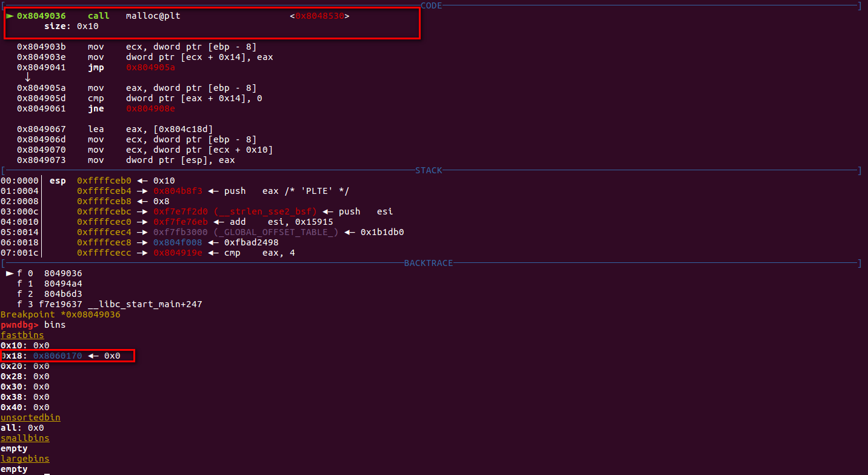This screenshot has height=475, width=868.
Task: Select the 0x1b1db0 value on the stack
Action: pyautogui.click(x=382, y=232)
